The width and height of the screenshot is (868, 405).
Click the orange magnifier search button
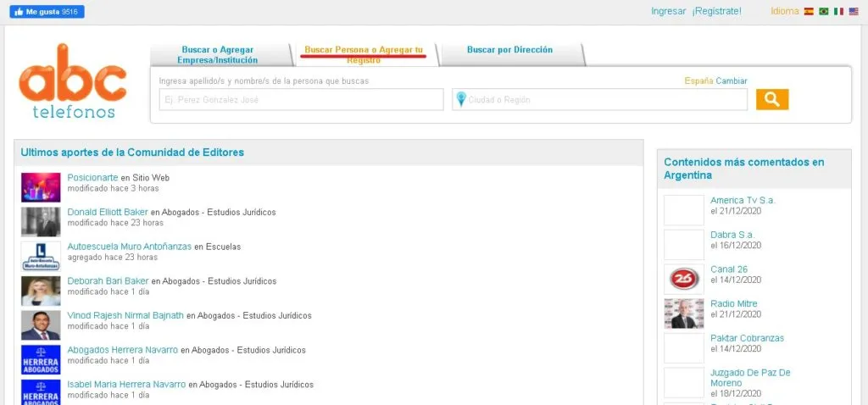(x=772, y=100)
